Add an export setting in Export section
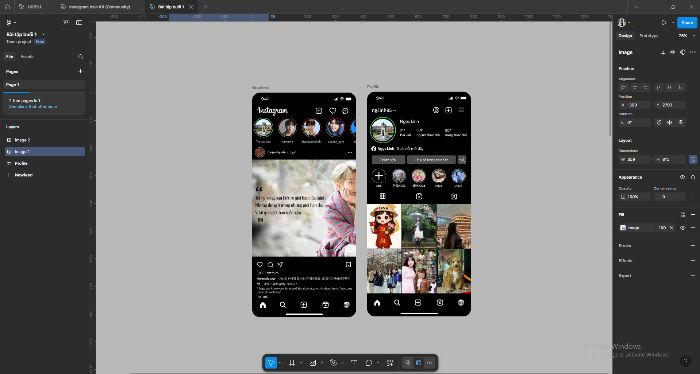 (693, 276)
